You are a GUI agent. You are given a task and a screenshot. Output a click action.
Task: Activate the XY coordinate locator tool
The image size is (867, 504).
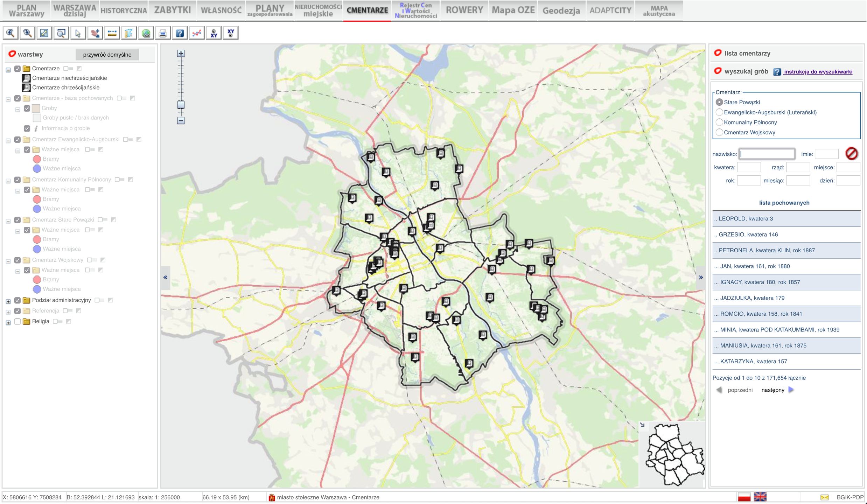[x=214, y=33]
